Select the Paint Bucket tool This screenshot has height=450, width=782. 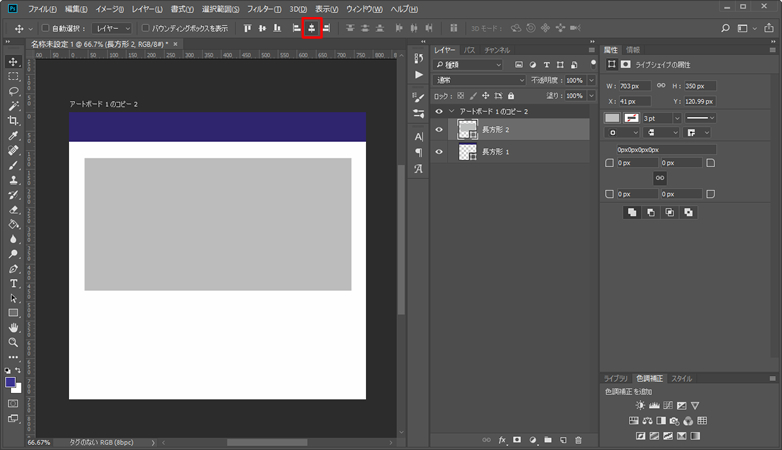pos(13,225)
